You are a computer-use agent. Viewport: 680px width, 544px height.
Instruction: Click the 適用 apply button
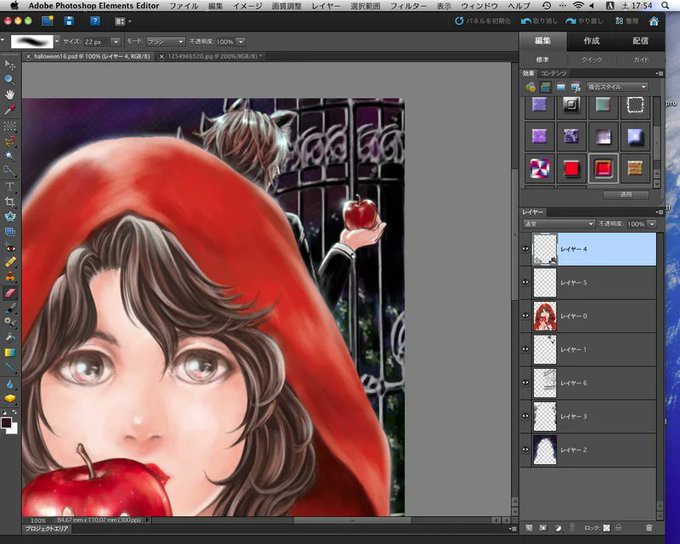[x=627, y=194]
